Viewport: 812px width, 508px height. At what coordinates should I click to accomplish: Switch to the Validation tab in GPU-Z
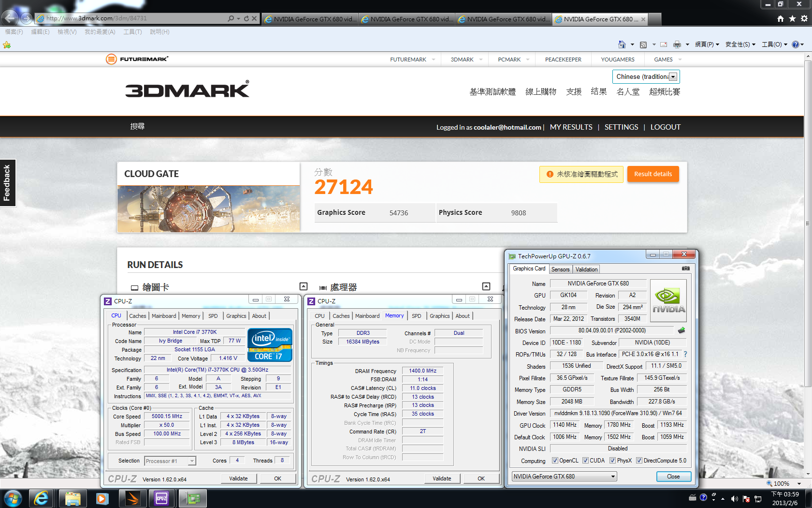(x=586, y=269)
